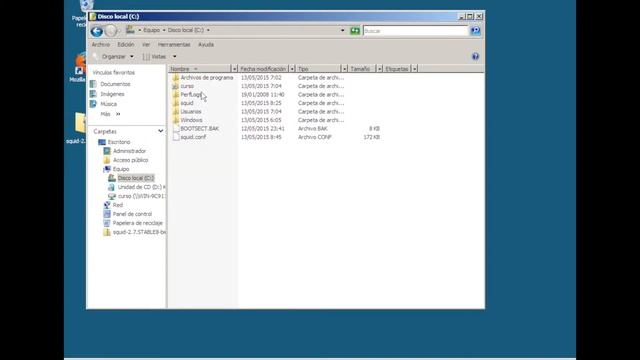Click the refresh button beside address bar

(355, 31)
